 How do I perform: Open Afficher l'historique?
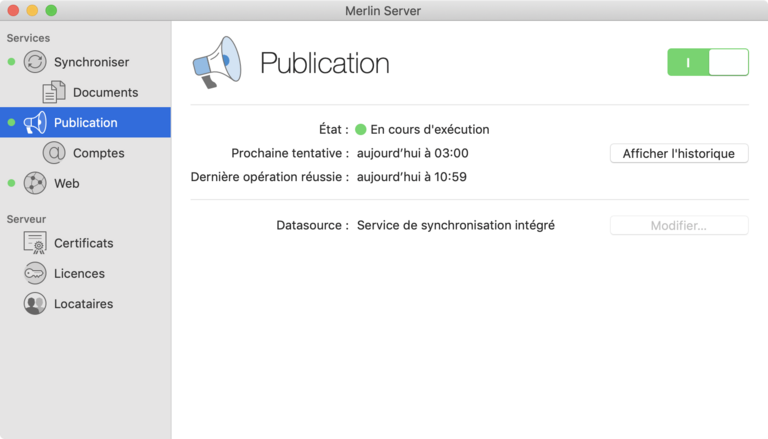[679, 153]
